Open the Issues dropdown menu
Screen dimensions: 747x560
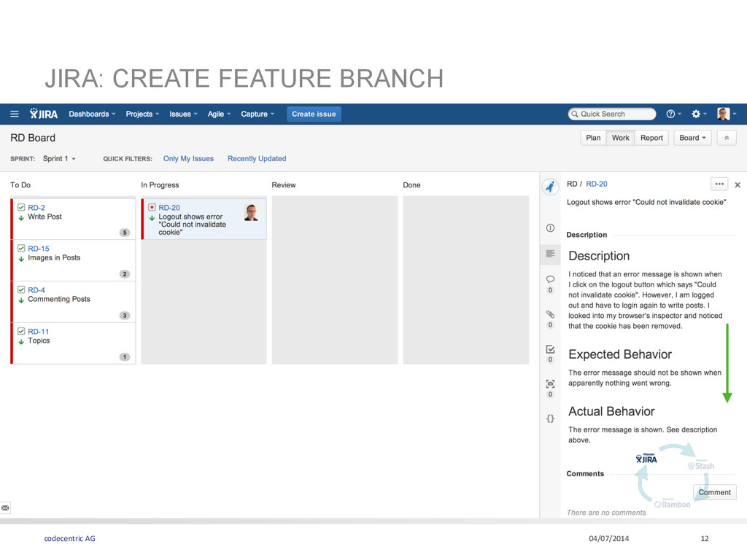point(183,114)
